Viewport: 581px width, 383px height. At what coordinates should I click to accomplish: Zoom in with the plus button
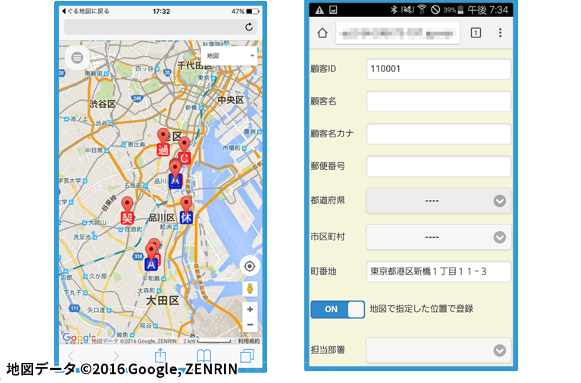(x=250, y=309)
